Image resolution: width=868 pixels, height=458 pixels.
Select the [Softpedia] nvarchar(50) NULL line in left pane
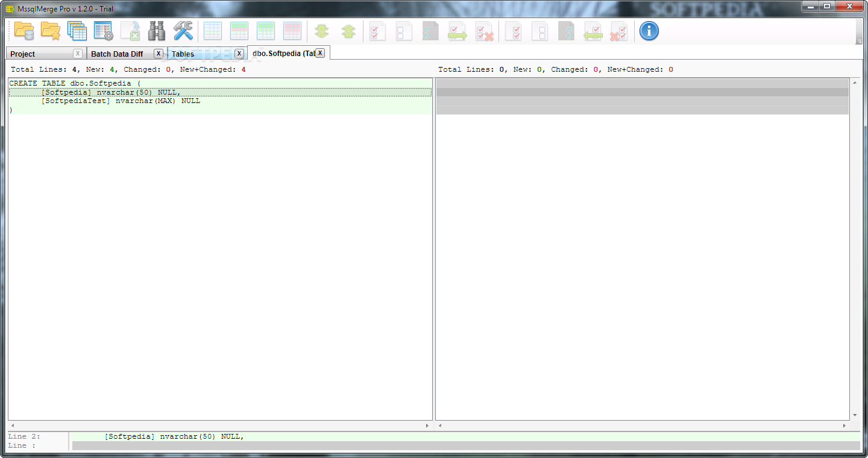[x=220, y=92]
